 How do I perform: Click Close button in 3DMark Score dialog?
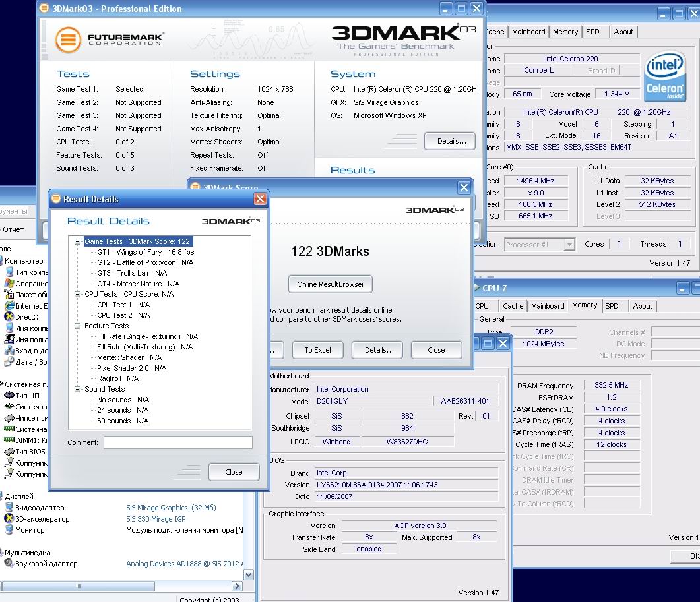pos(436,350)
